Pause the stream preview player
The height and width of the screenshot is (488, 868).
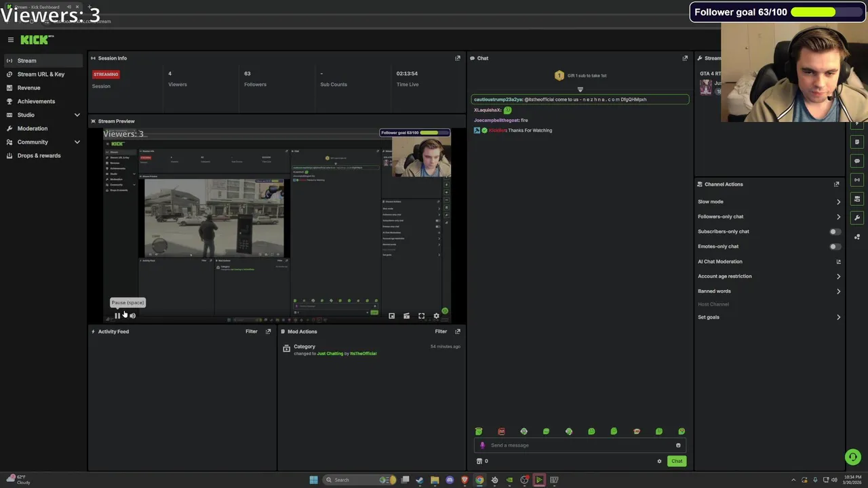coord(117,316)
